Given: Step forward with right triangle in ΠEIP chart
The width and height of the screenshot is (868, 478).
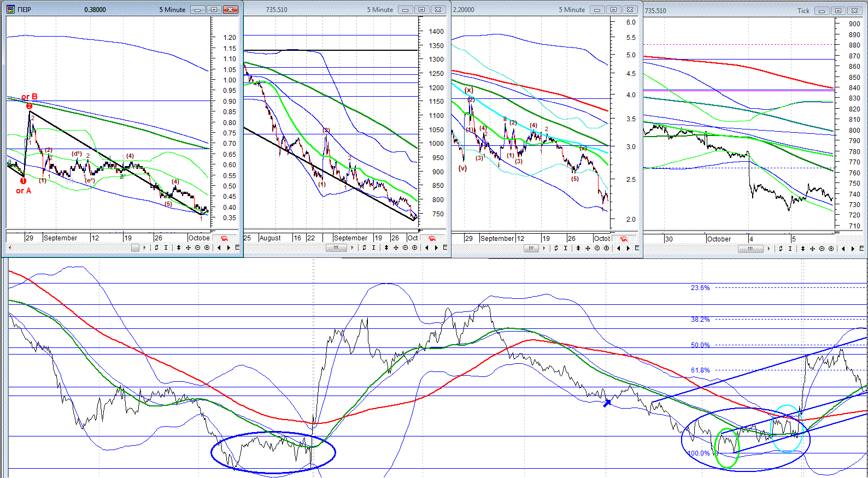Looking at the screenshot, I should pyautogui.click(x=228, y=247).
